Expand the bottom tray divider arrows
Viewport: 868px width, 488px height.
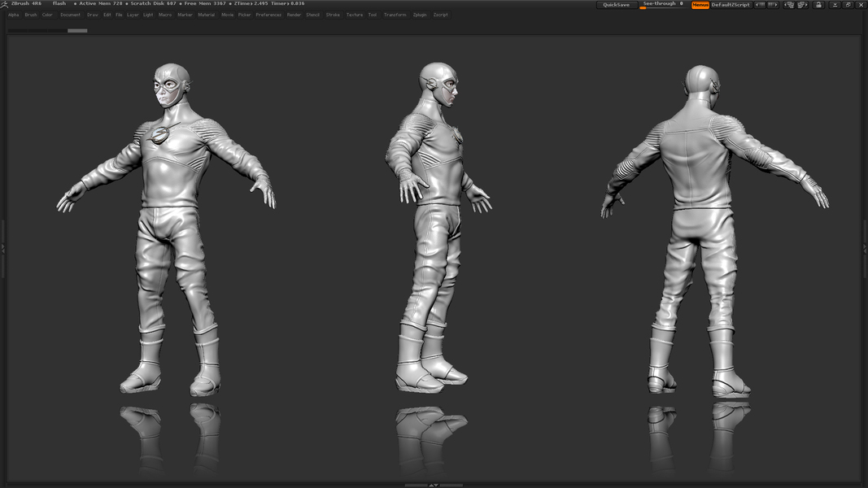434,486
